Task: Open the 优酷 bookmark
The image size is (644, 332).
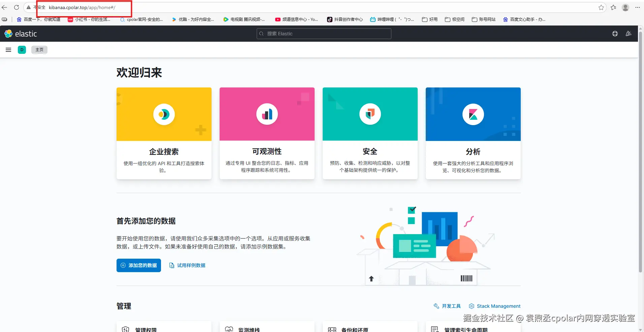Action: [x=193, y=20]
